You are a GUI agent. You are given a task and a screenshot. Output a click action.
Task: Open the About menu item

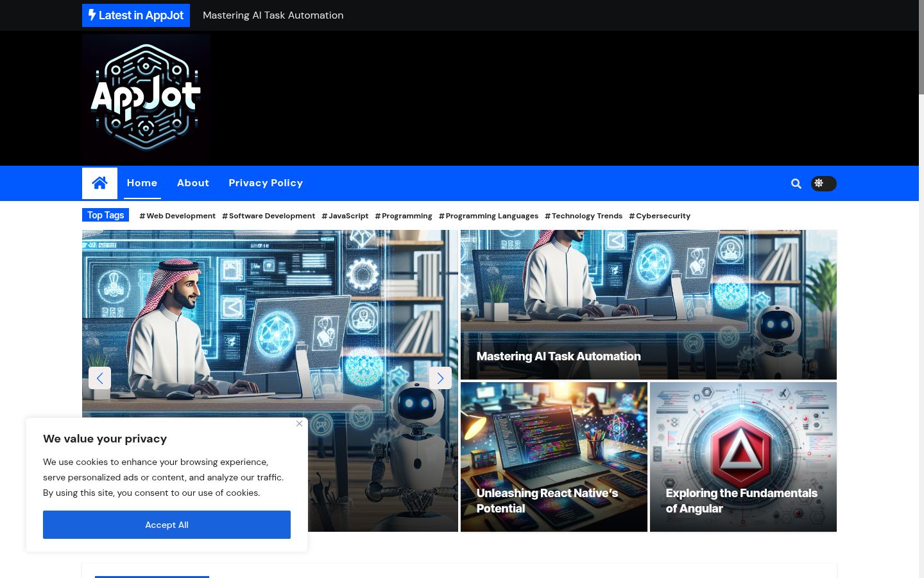click(x=193, y=183)
